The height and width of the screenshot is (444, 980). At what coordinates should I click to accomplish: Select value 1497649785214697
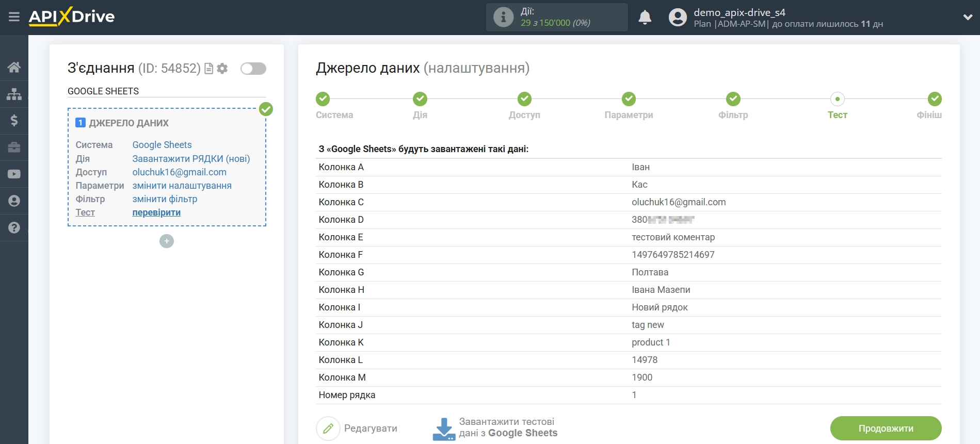pyautogui.click(x=673, y=255)
